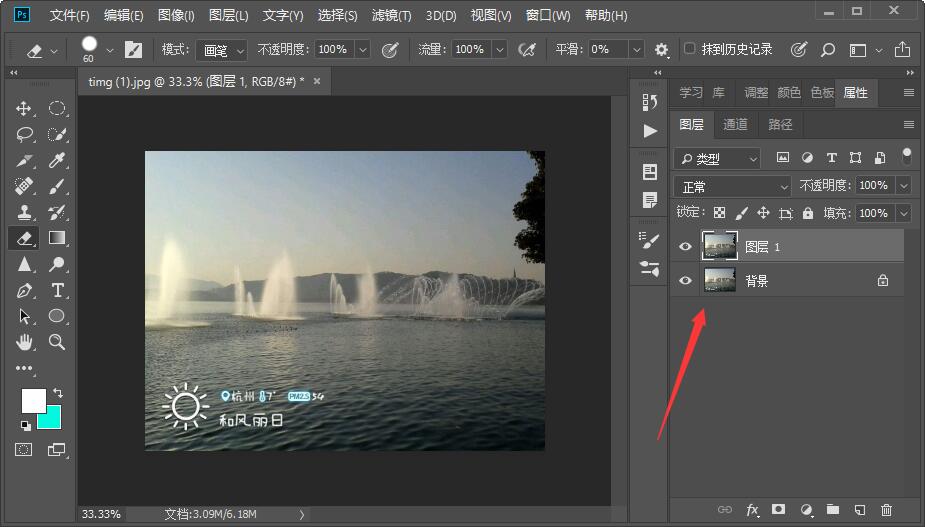Open the File menu
Viewport: 925px width, 527px height.
click(70, 15)
